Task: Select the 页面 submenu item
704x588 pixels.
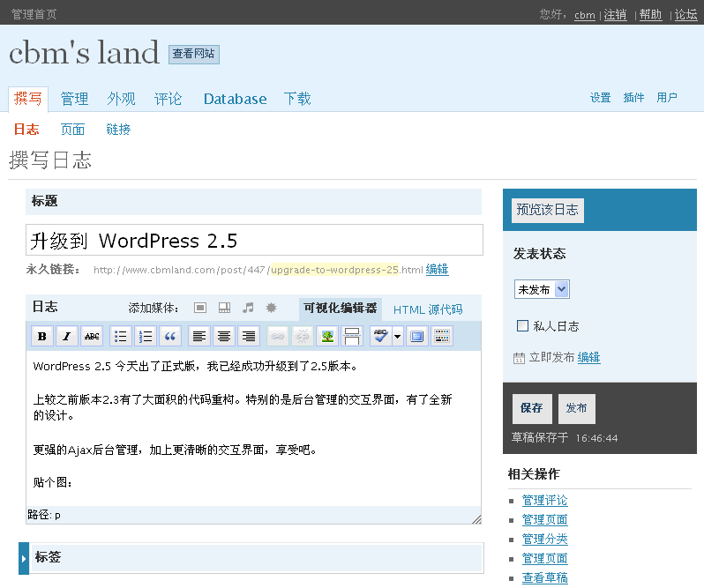Action: (72, 130)
